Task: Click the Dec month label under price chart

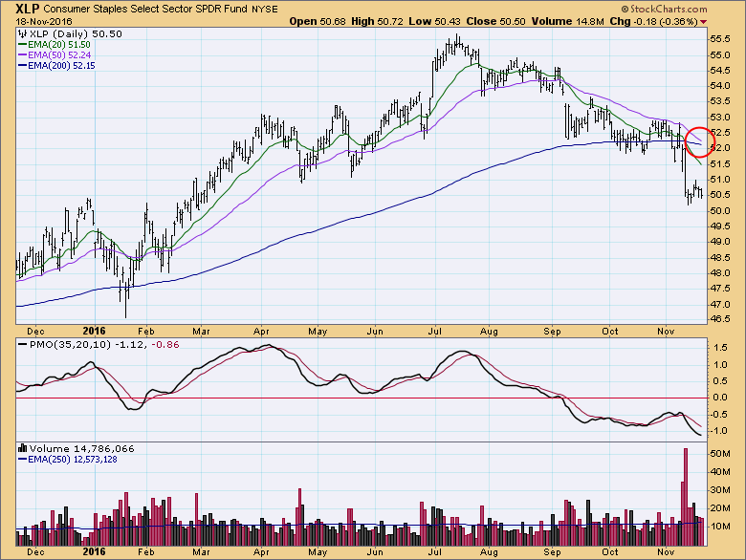Action: (35, 331)
